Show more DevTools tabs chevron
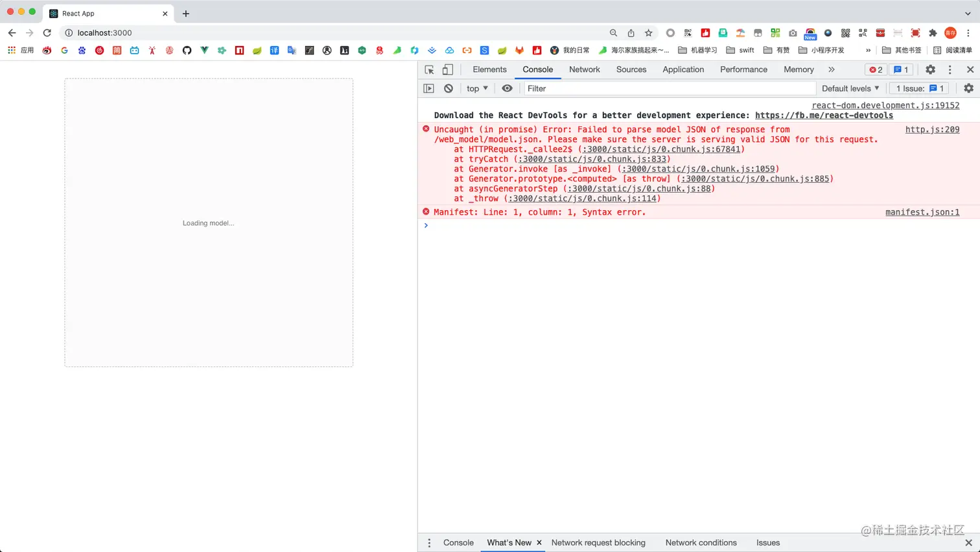The width and height of the screenshot is (980, 552). pos(831,69)
